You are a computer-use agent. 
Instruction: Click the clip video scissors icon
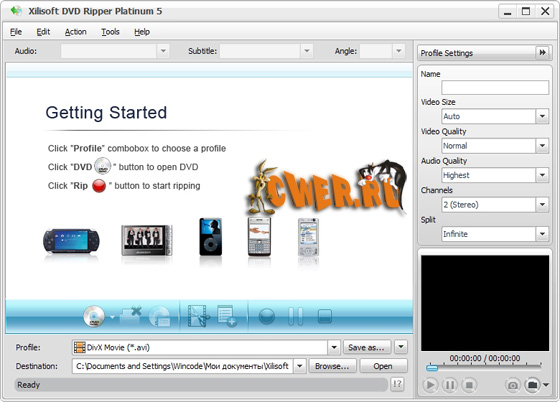click(198, 316)
